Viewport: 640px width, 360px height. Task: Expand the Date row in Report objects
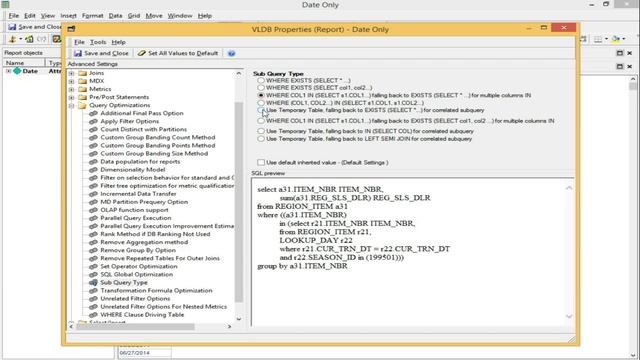coord(8,71)
